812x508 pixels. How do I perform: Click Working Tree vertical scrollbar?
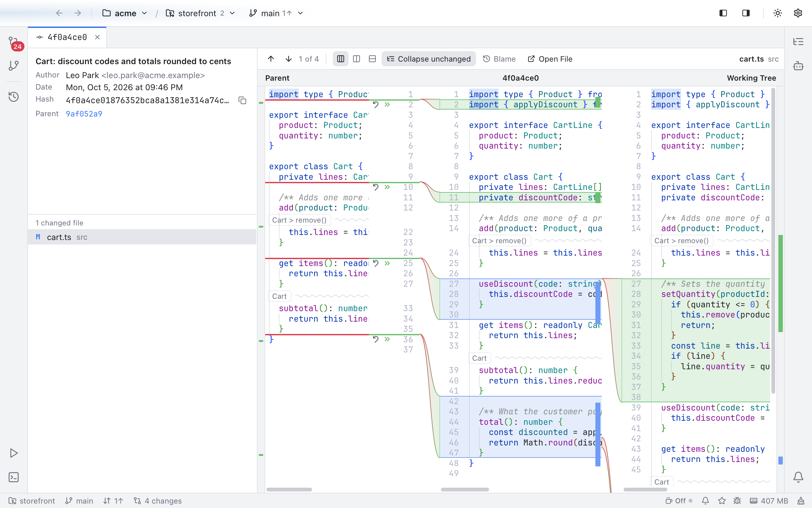773,241
